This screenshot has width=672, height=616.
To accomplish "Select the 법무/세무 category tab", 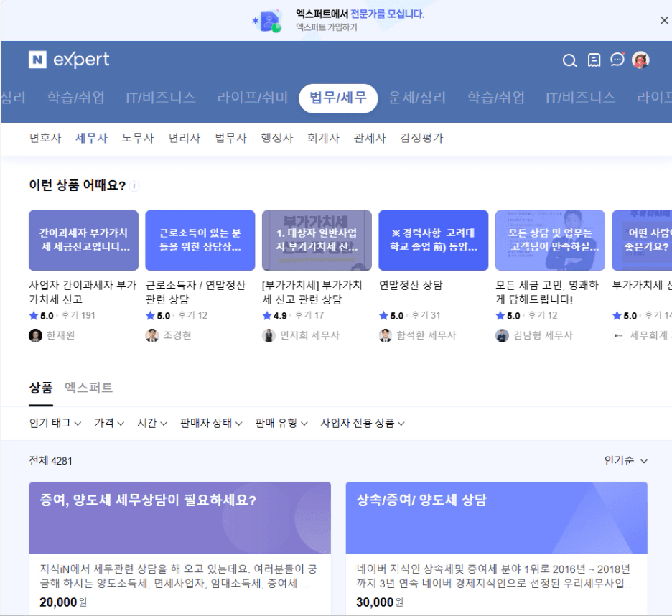I will click(x=337, y=98).
